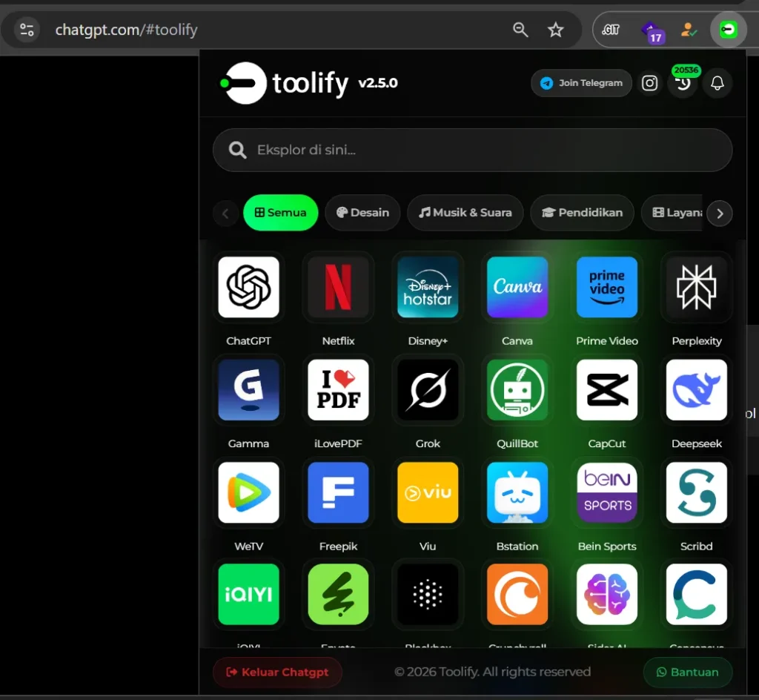Image resolution: width=759 pixels, height=700 pixels.
Task: Open the Bein Sports tile
Action: tap(606, 492)
